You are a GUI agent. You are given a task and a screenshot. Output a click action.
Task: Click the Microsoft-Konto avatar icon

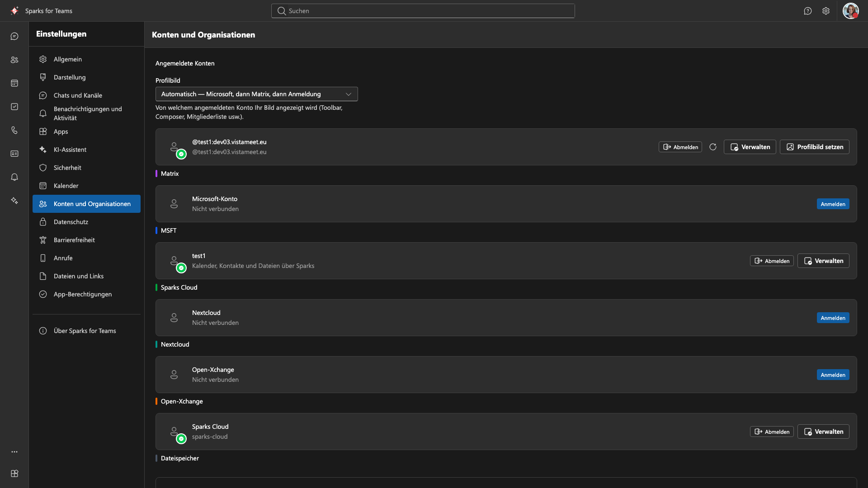(x=174, y=204)
